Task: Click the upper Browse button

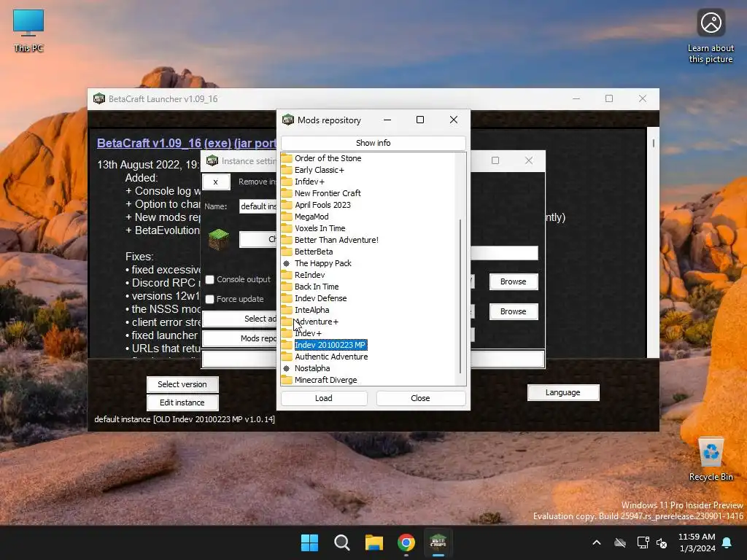Action: coord(514,281)
